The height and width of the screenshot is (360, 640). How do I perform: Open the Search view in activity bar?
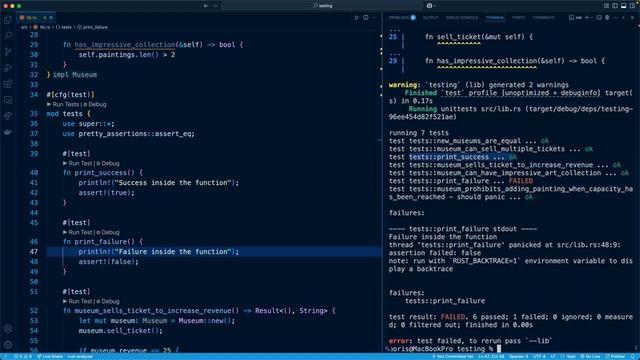click(x=8, y=36)
